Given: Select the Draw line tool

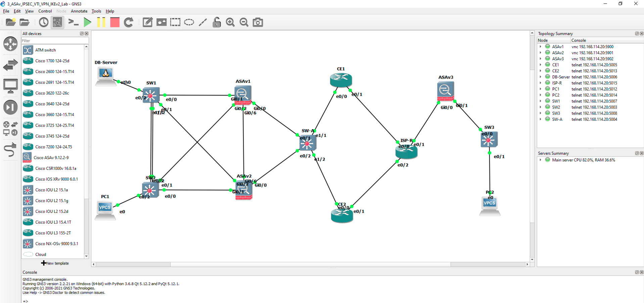Looking at the screenshot, I should point(203,23).
